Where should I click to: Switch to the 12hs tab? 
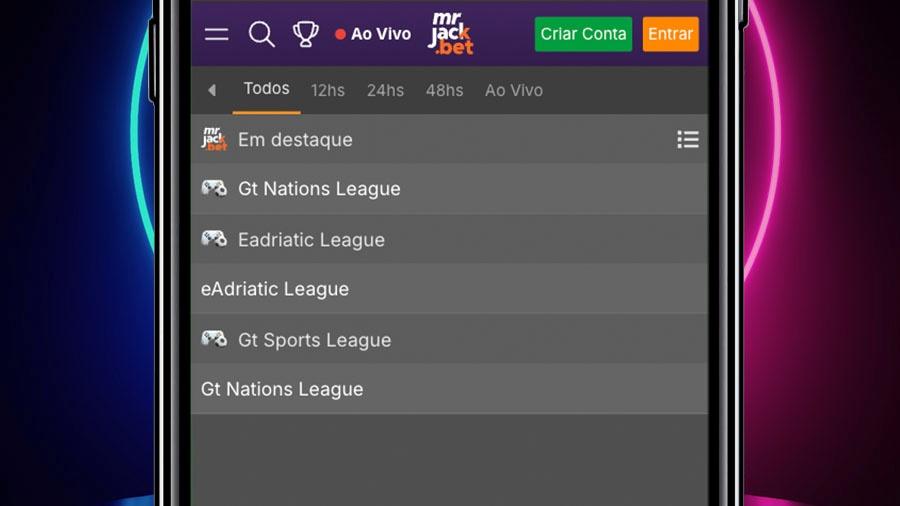(328, 90)
